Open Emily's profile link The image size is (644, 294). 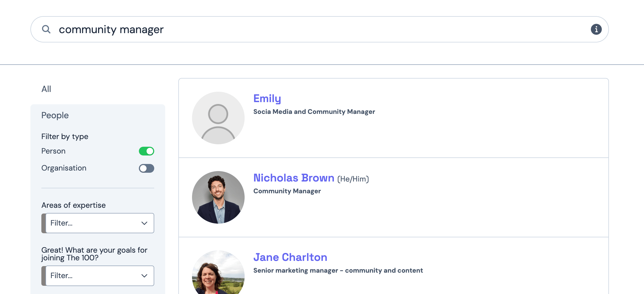click(x=267, y=99)
